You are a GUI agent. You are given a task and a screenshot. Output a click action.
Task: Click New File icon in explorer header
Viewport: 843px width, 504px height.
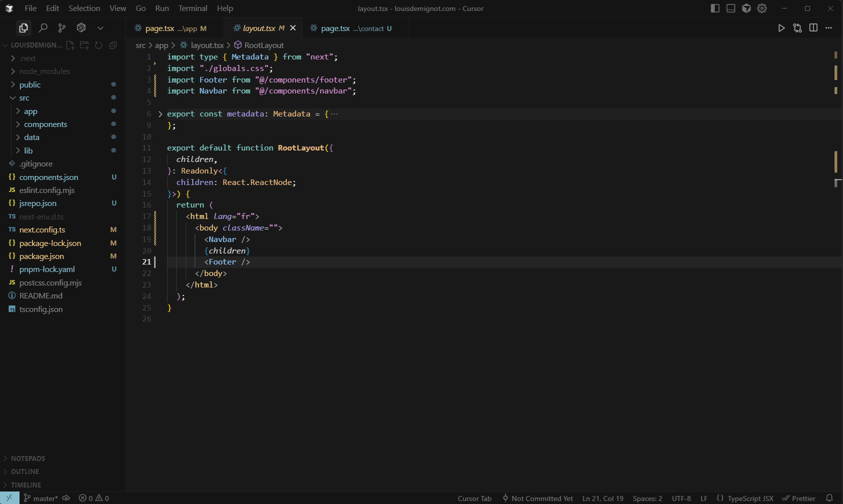click(70, 45)
